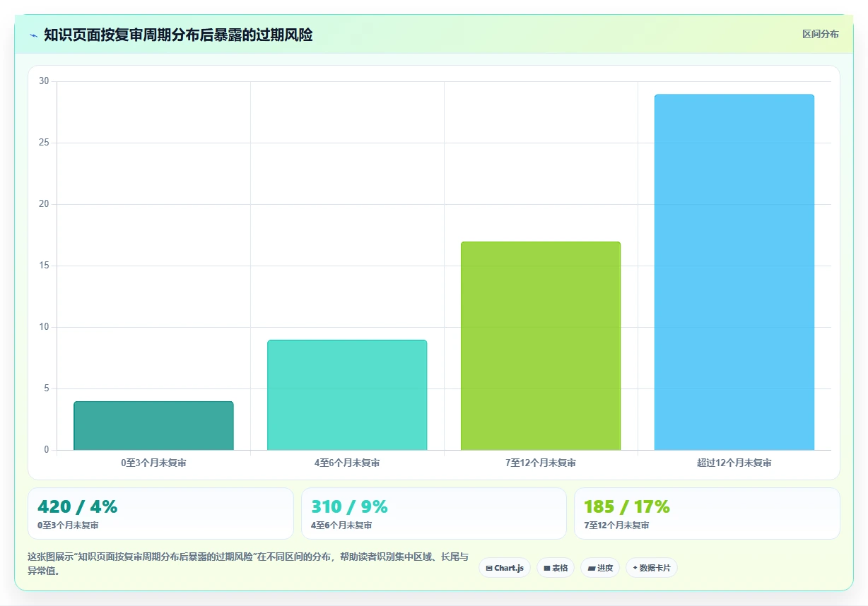Select the 表格 chip
868x606 pixels.
[x=556, y=568]
